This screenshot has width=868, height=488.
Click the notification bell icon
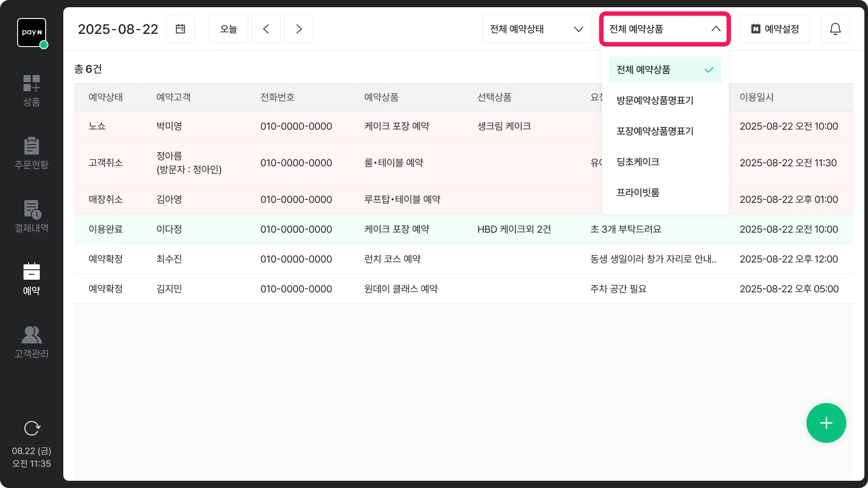(x=835, y=29)
